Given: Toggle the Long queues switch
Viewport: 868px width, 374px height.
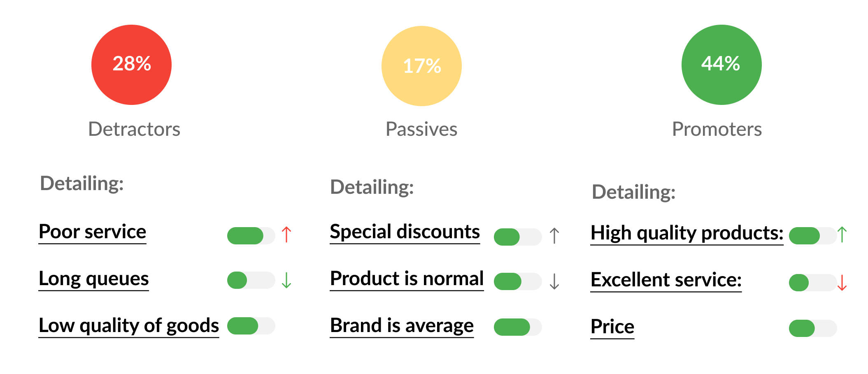Looking at the screenshot, I should (x=251, y=280).
